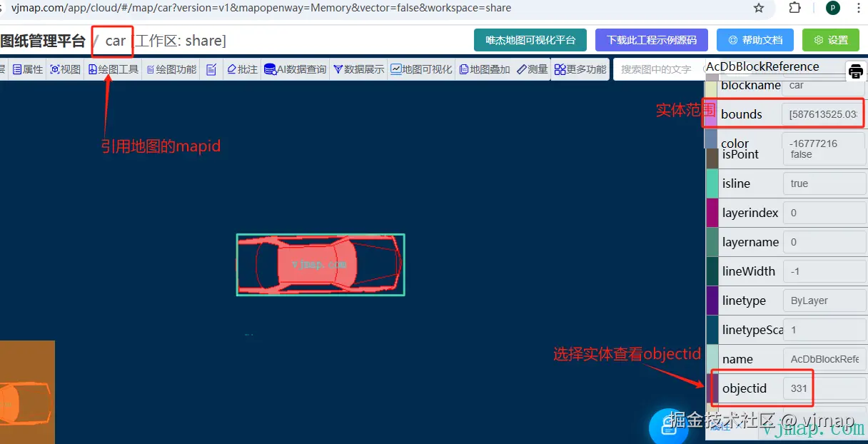The height and width of the screenshot is (444, 868).
Task: Open the 属性 properties toolbar item
Action: [x=29, y=69]
